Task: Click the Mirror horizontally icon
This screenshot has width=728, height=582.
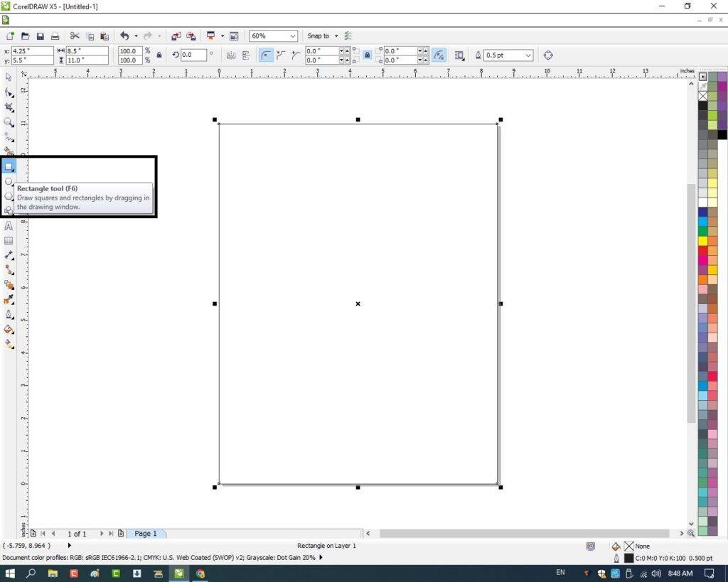Action: 231,55
